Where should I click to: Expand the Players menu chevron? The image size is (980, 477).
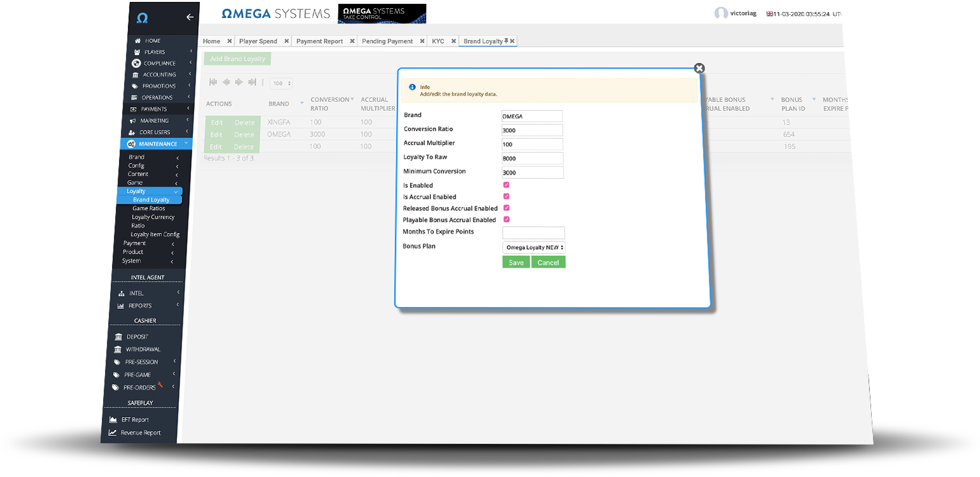pos(190,52)
